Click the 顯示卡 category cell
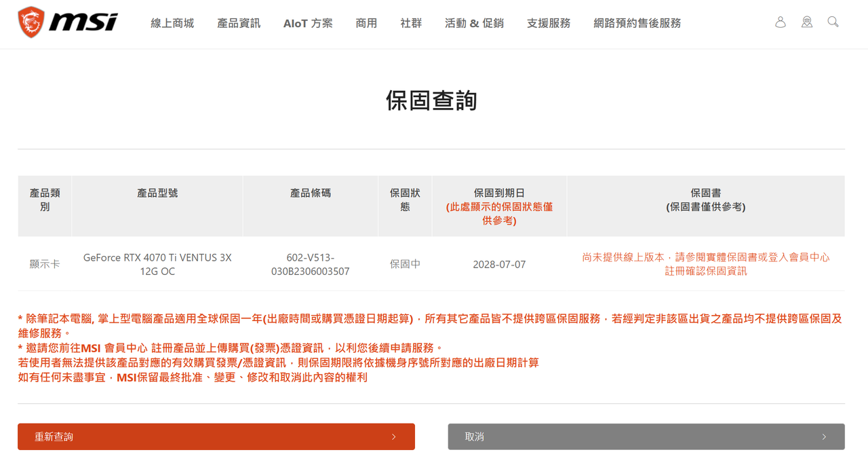 (45, 264)
